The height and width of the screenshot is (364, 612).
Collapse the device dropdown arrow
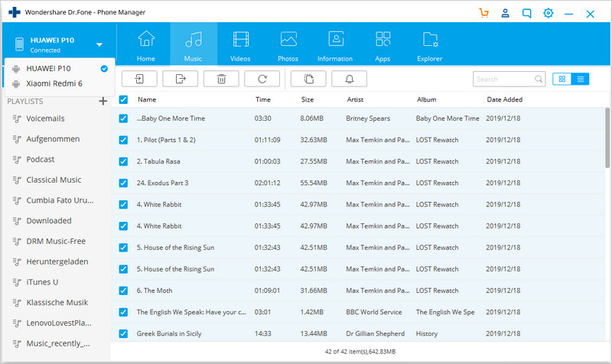(99, 44)
